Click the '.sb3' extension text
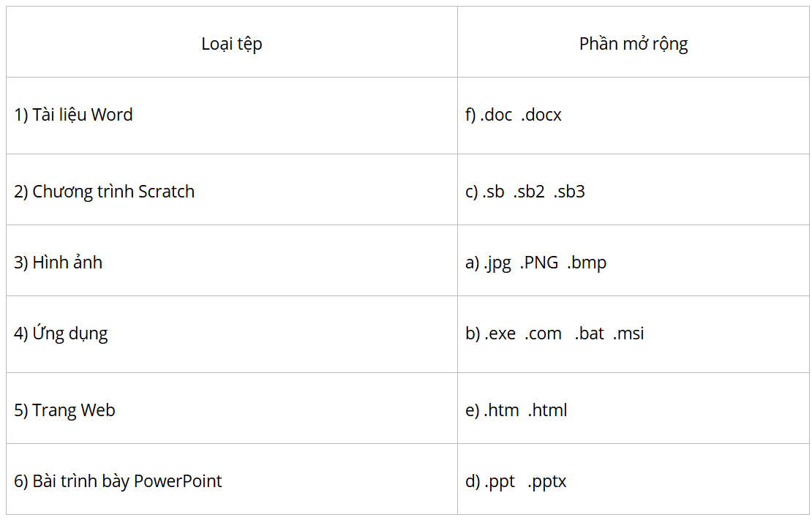812x520 pixels. [569, 192]
